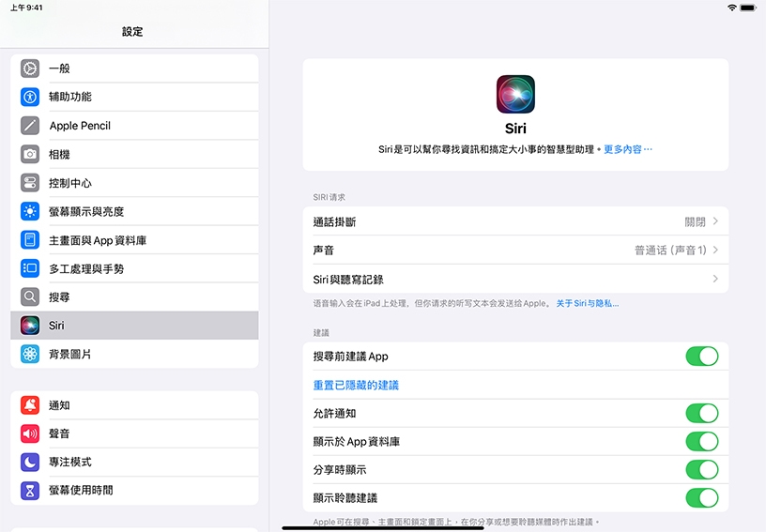Select the Apple Pencil icon
766x532 pixels.
pyautogui.click(x=30, y=126)
